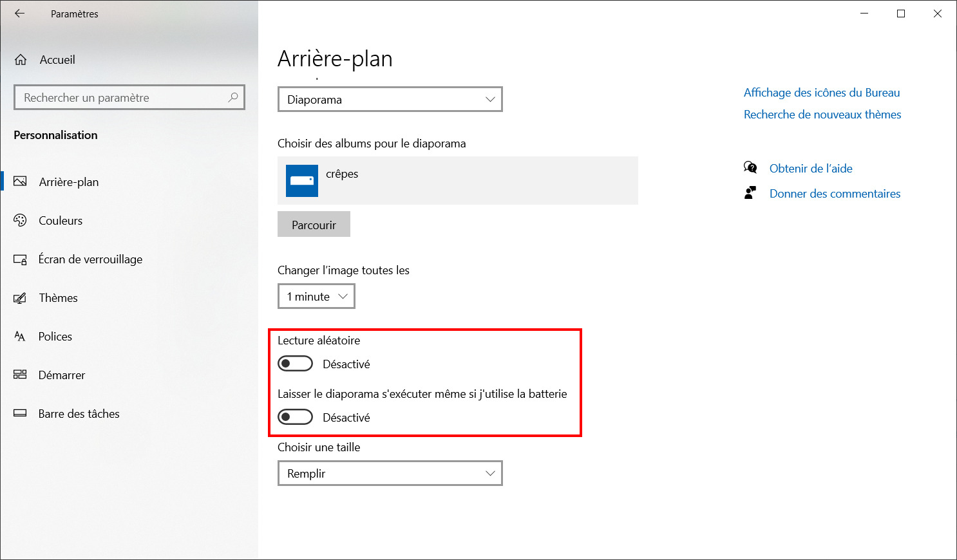Select the Couleurs palette icon

20,221
